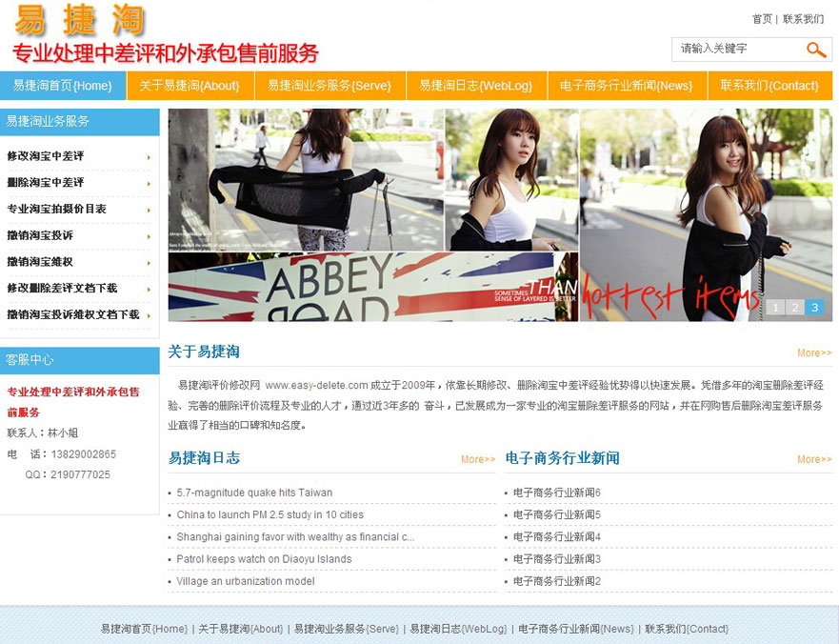Open Patrol keeps watch on Diaoyu Islands
The height and width of the screenshot is (644, 839).
point(264,559)
